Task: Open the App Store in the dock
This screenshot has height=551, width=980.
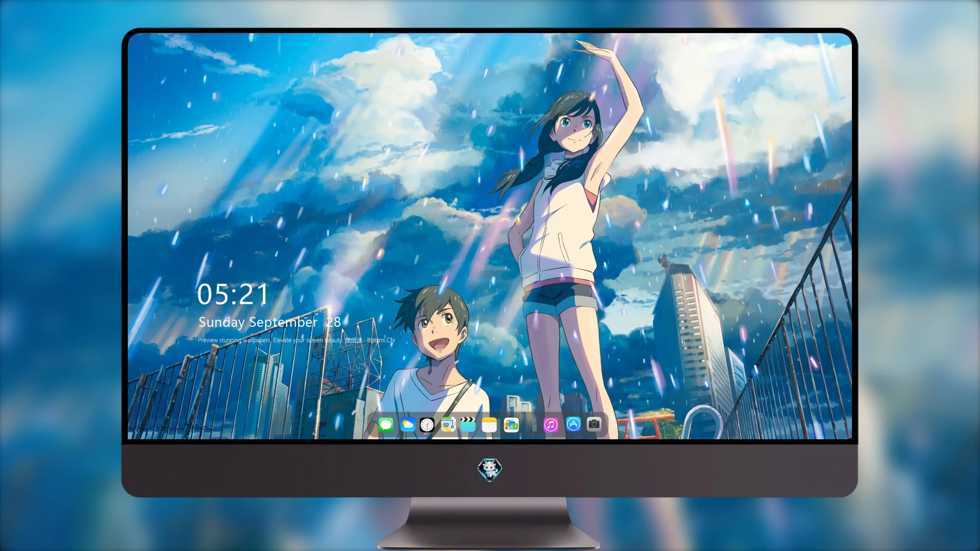Action: coord(573,424)
